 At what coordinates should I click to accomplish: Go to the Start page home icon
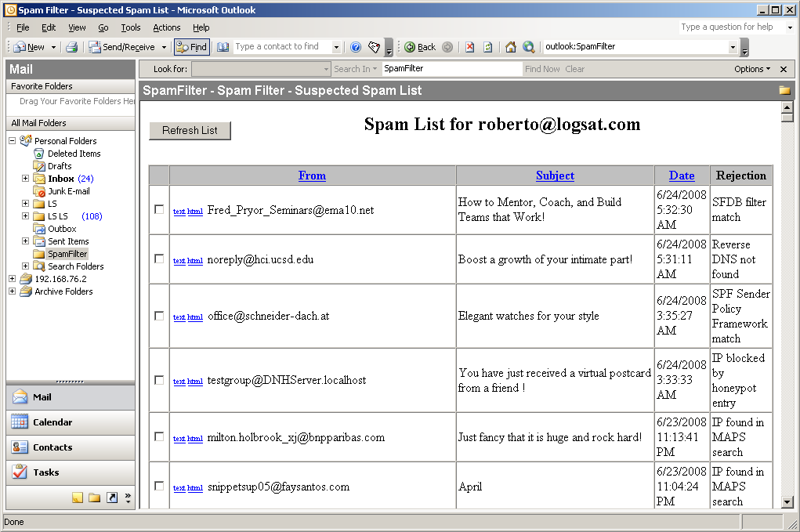tap(510, 47)
